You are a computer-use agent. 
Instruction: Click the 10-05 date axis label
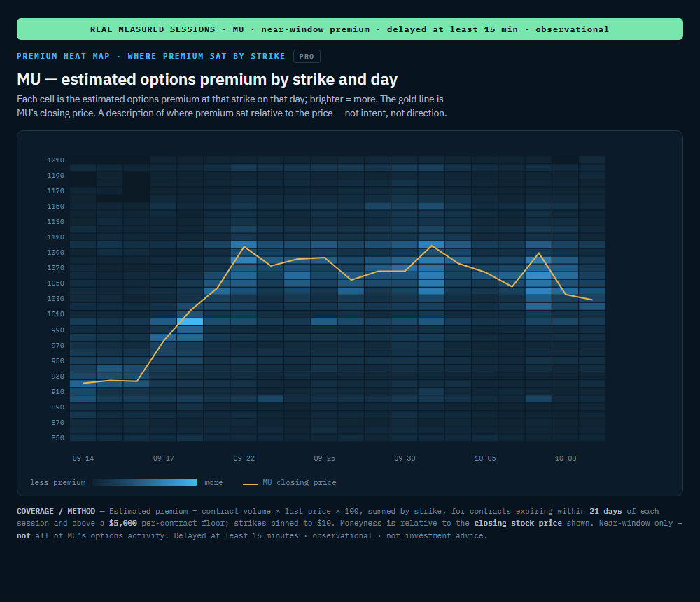tap(485, 458)
